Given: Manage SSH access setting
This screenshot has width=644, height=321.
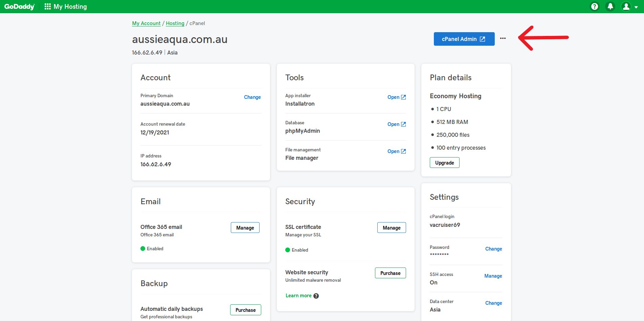Looking at the screenshot, I should tap(493, 276).
